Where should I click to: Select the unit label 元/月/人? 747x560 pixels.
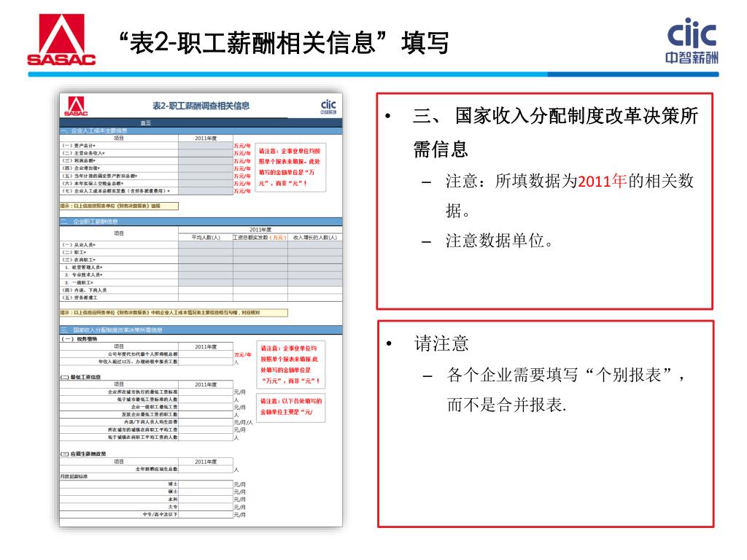243,422
